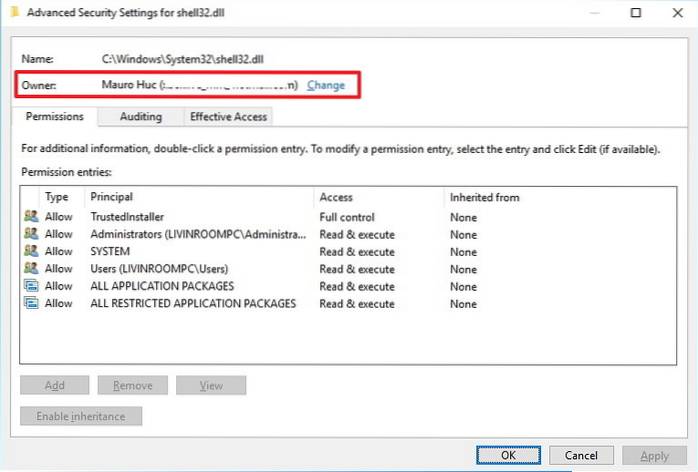Viewport: 698px width, 472px height.
Task: Click the Remove button
Action: (133, 385)
